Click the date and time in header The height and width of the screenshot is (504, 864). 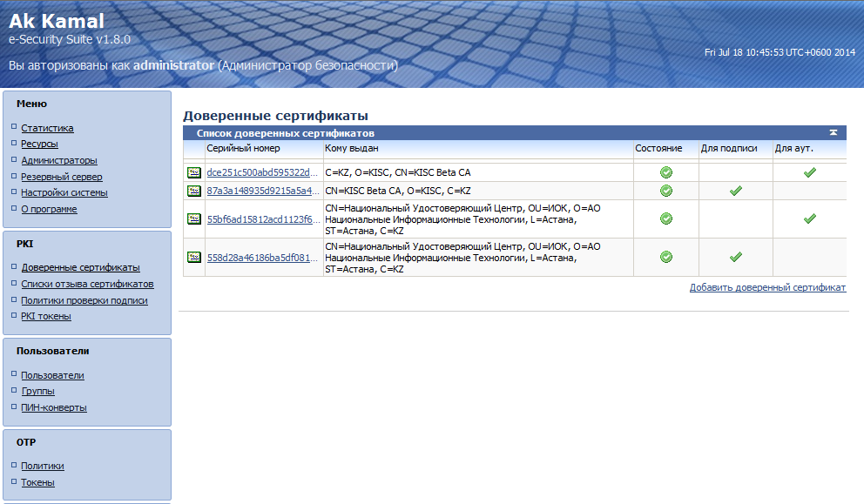(x=780, y=52)
